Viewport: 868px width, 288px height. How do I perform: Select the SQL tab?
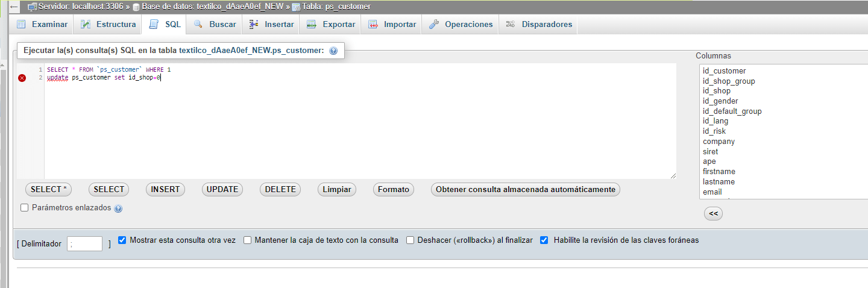pos(165,24)
